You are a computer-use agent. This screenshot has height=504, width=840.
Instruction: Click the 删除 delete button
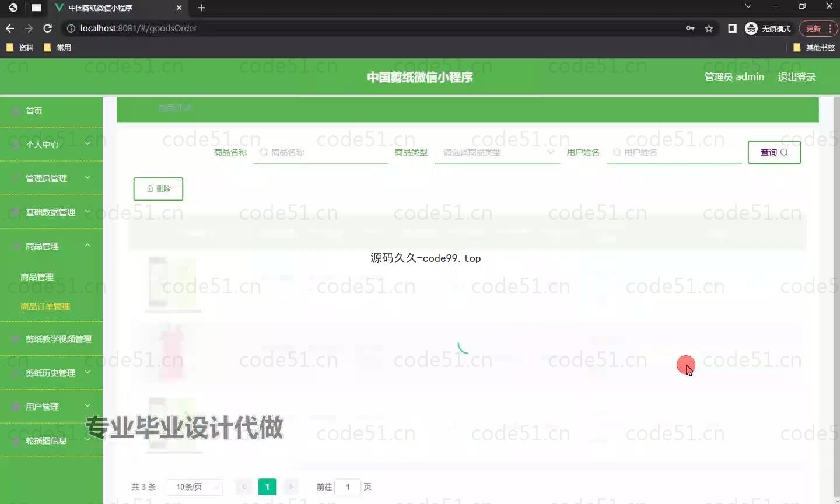(158, 189)
